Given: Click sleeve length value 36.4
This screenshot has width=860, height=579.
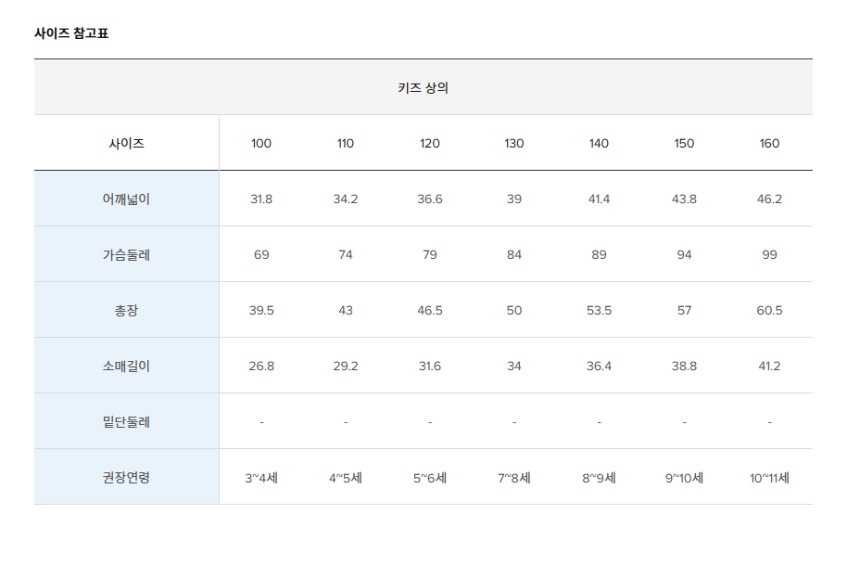Looking at the screenshot, I should pos(599,366).
